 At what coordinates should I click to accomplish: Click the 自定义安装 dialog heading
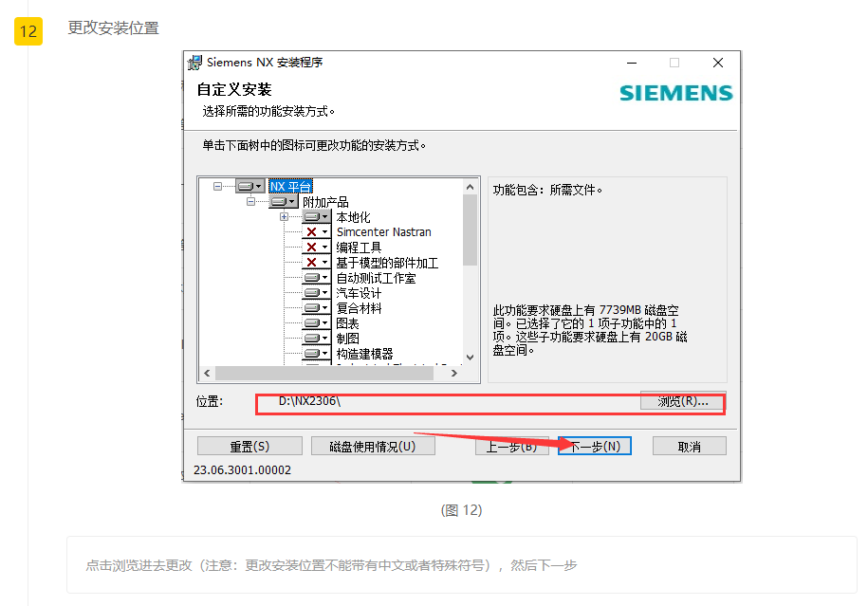[x=234, y=89]
